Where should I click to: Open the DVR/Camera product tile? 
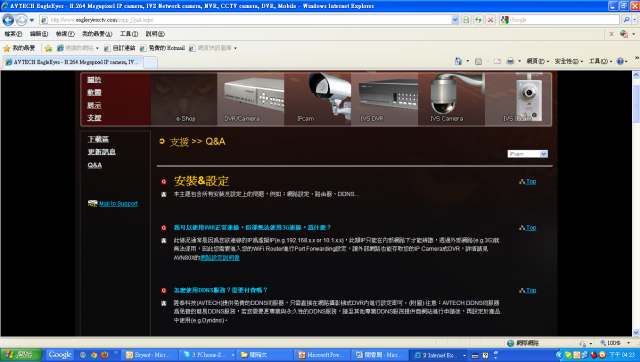click(251, 99)
